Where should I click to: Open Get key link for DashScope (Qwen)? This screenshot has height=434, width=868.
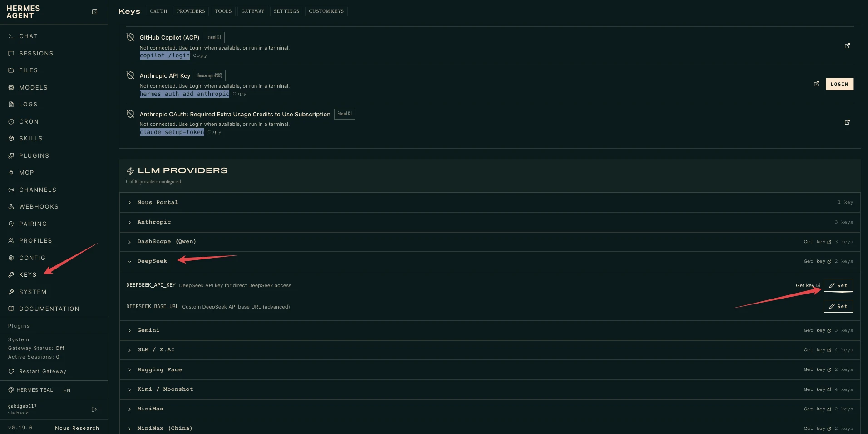(x=818, y=242)
